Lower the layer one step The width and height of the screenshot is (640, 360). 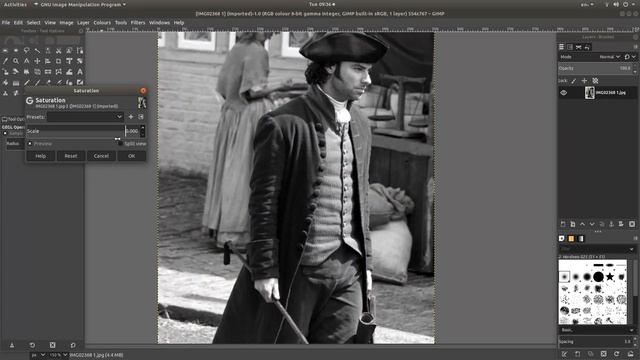[x=592, y=224]
